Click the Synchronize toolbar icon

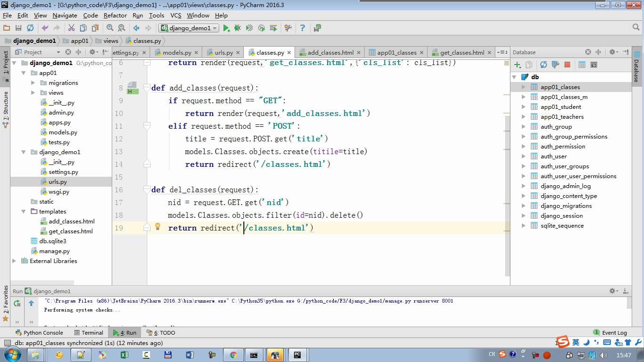point(30,28)
